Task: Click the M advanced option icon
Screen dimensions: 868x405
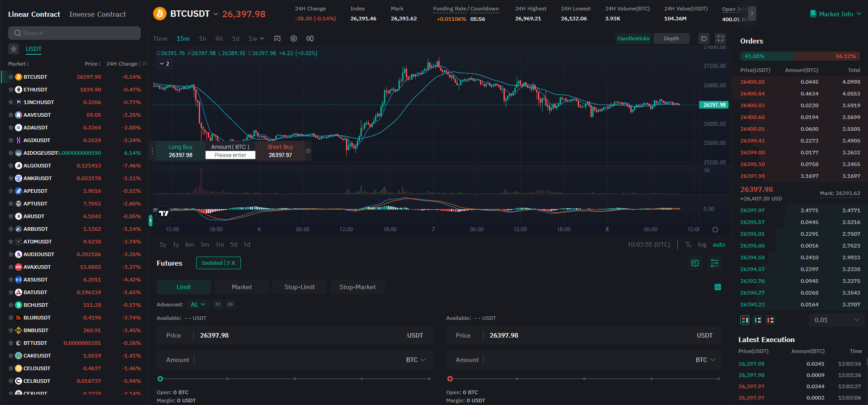Action: pyautogui.click(x=218, y=305)
